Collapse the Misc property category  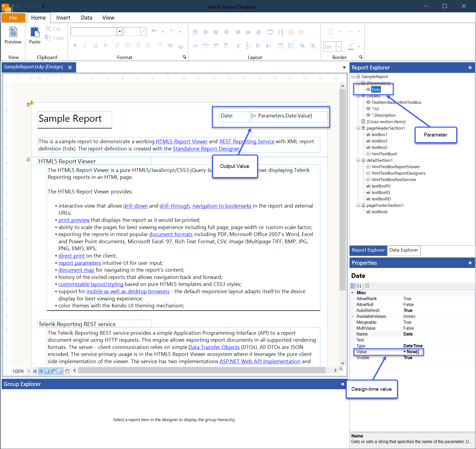352,293
